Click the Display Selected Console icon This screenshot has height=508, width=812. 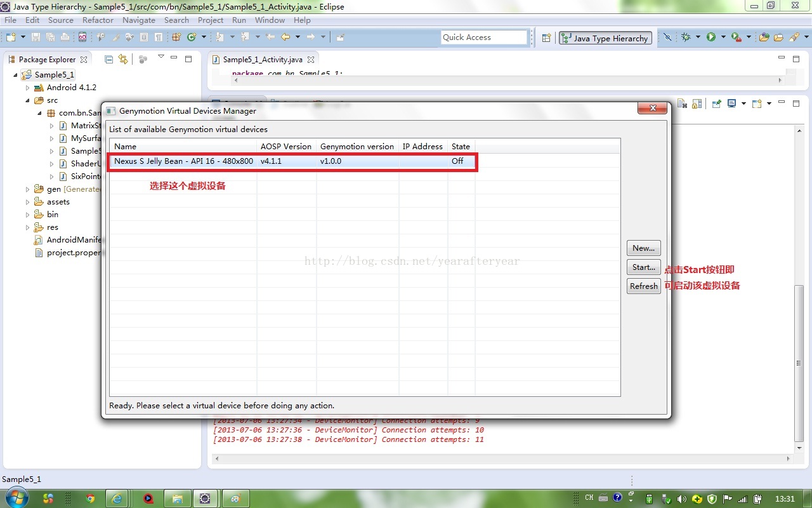[x=732, y=104]
